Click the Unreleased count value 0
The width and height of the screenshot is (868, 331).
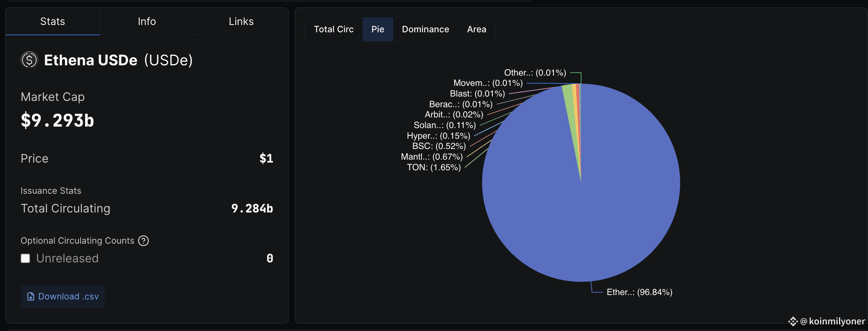point(270,258)
